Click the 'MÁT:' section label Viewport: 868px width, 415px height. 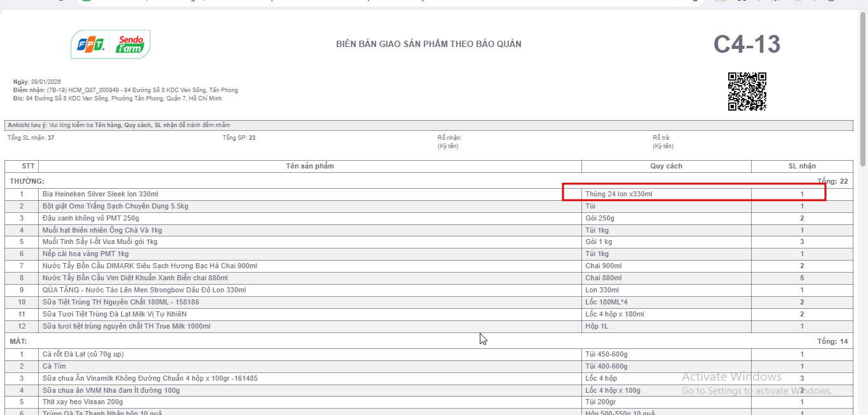[18, 341]
